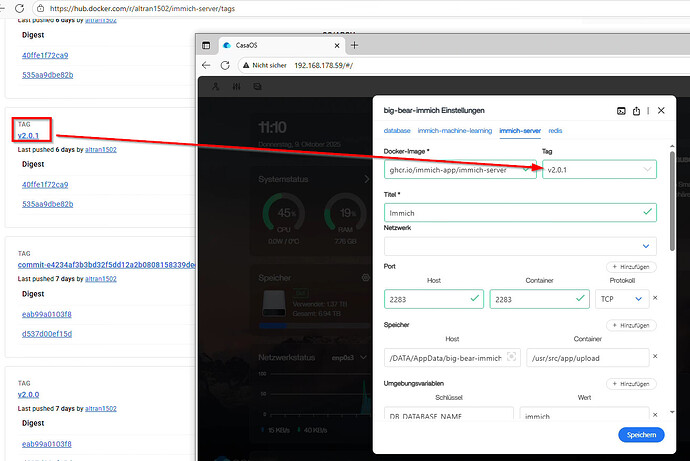Click the folder picker icon in host path

point(512,356)
